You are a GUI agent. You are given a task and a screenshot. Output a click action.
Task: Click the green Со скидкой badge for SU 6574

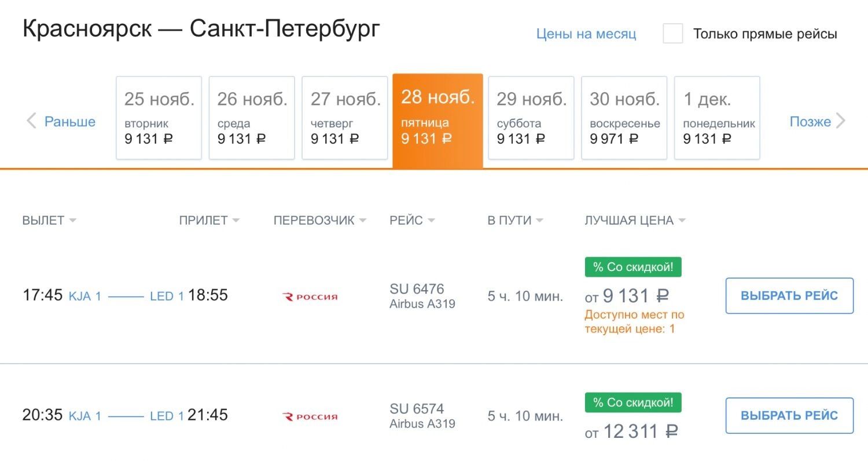[x=633, y=403]
